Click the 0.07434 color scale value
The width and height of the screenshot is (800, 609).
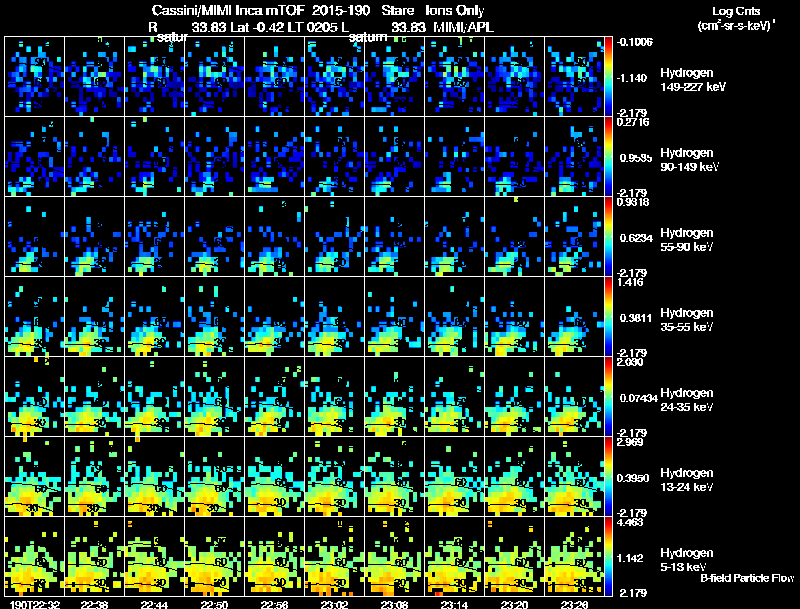(639, 398)
